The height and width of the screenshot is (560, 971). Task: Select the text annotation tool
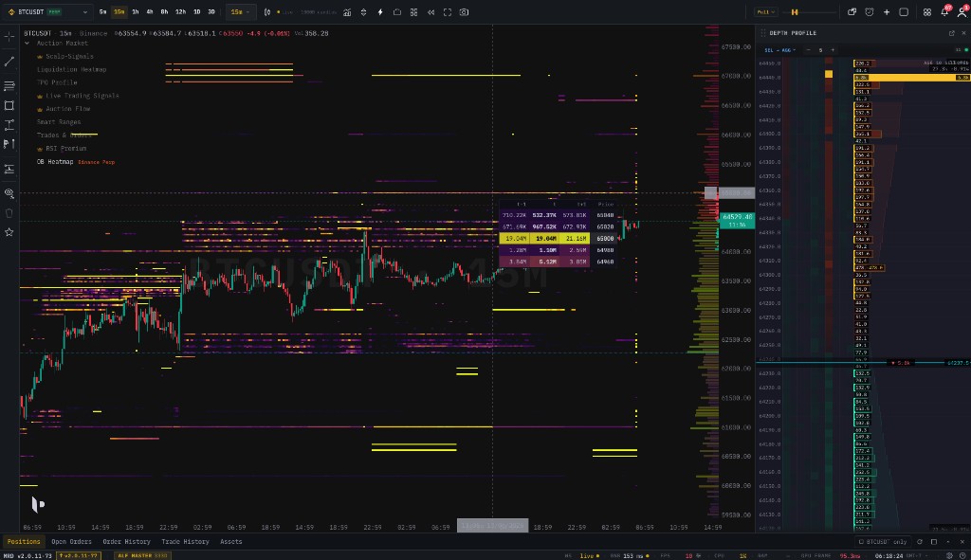[9, 125]
